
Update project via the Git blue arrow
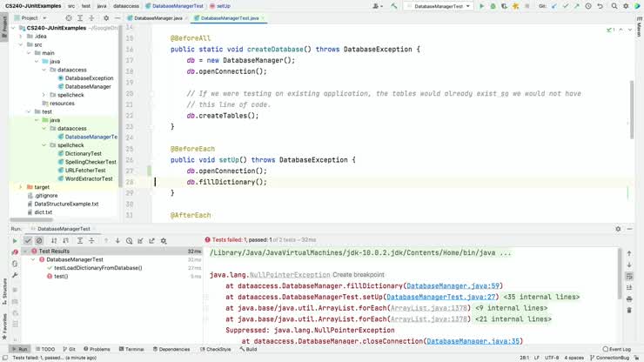554,6
